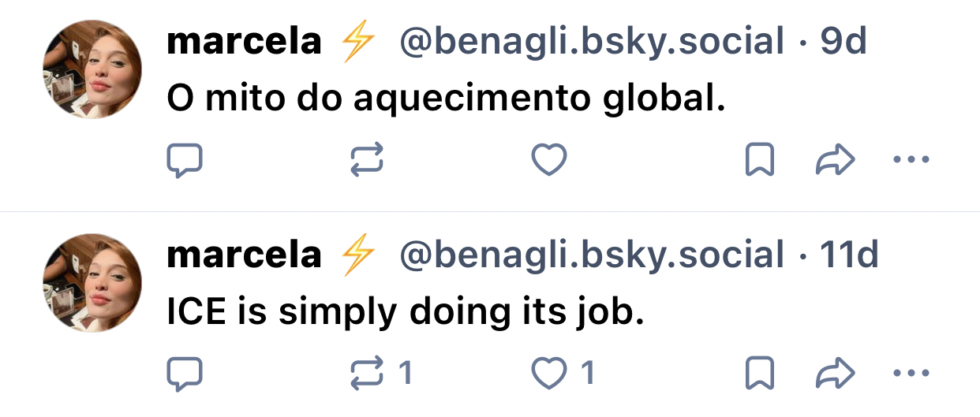
Task: Open marcela's avatar on the 11d post
Action: point(92,282)
